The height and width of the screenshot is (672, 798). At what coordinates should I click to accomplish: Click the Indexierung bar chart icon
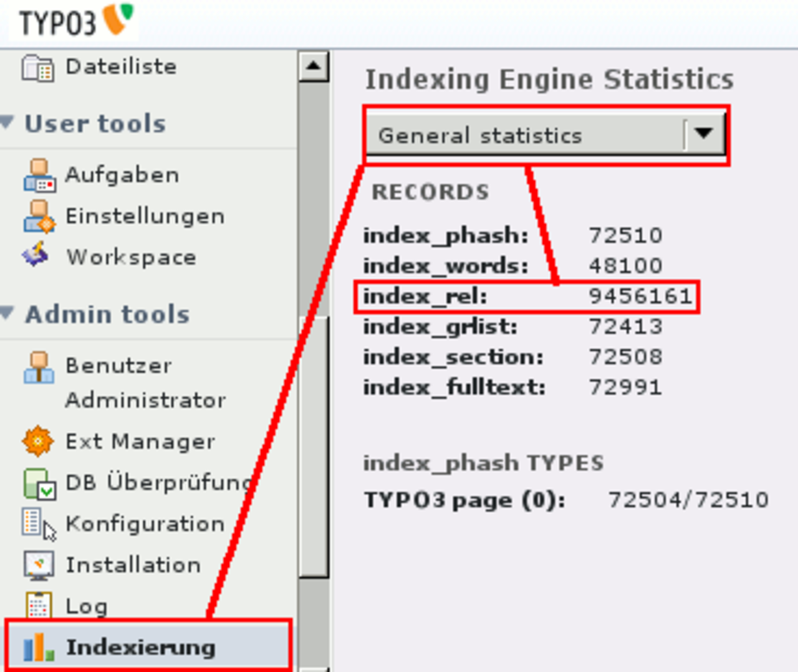(x=38, y=647)
